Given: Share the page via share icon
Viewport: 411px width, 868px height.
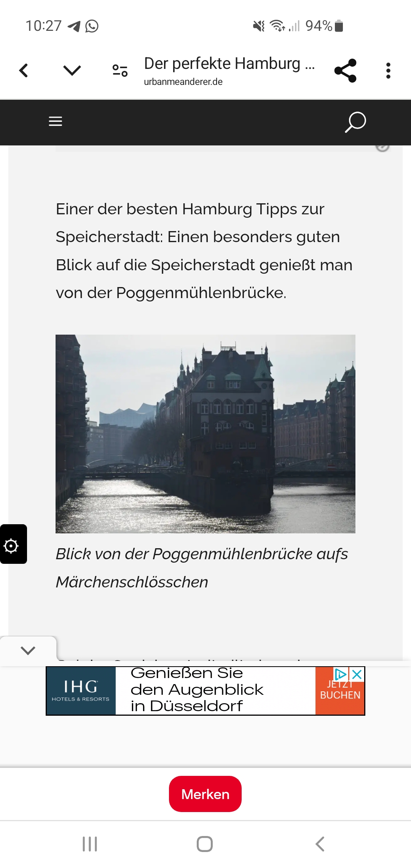Looking at the screenshot, I should tap(345, 70).
